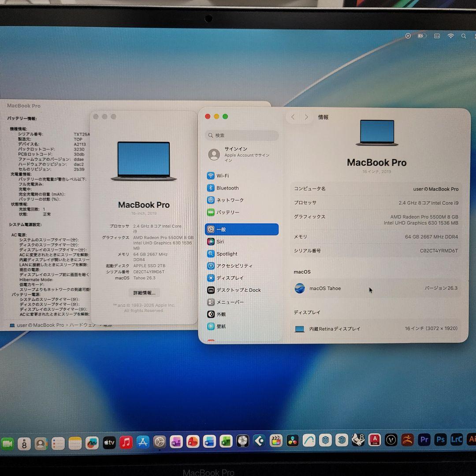
Task: Click serial number C02CT4YRMD6T in Settings
Action: [x=439, y=251]
